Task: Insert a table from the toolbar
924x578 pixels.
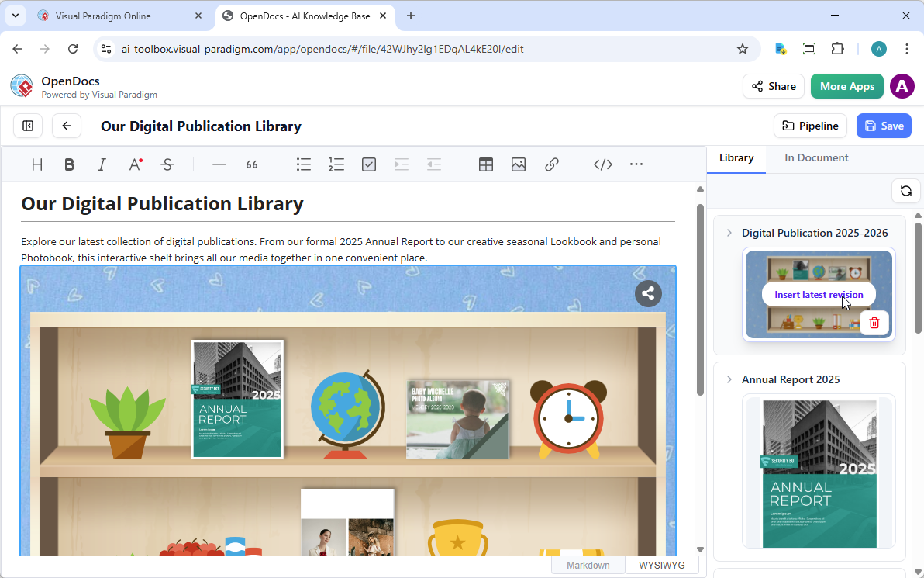Action: tap(486, 164)
